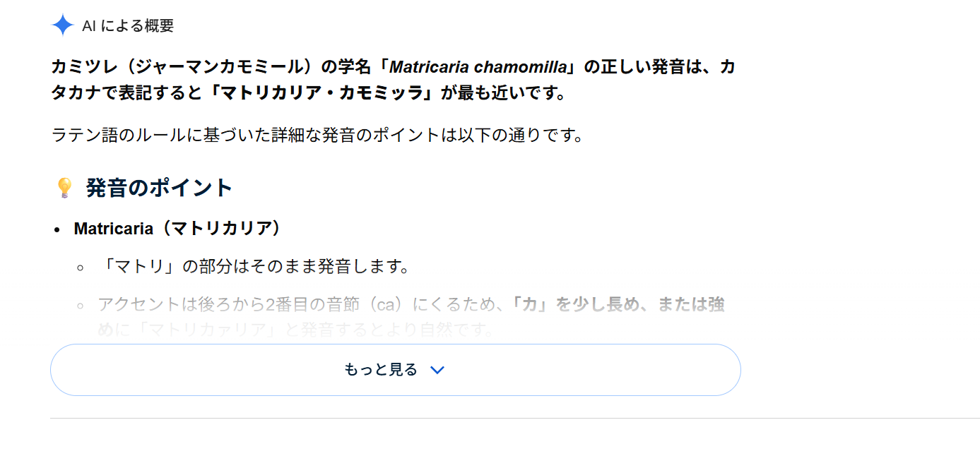Image resolution: width=980 pixels, height=468 pixels.
Task: Click the light bulb emoji icon
Action: [64, 188]
